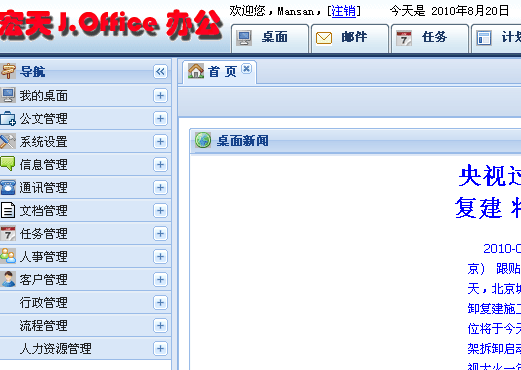Click the 文档管理 label
Viewport: 521px width, 370px height.
click(x=43, y=210)
